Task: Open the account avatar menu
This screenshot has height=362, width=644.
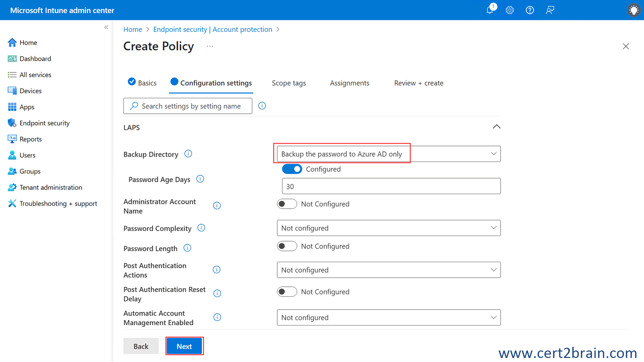Action: [x=633, y=10]
